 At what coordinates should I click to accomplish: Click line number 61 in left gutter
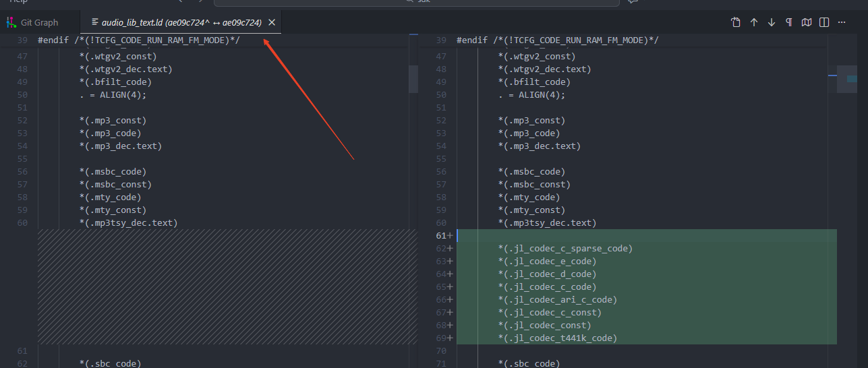[22, 351]
